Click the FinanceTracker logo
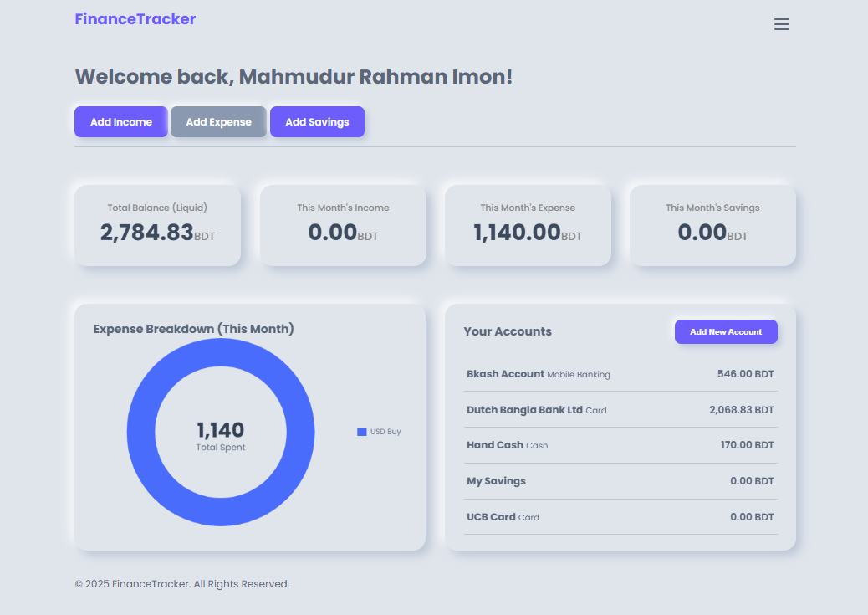868x615 pixels. click(135, 18)
